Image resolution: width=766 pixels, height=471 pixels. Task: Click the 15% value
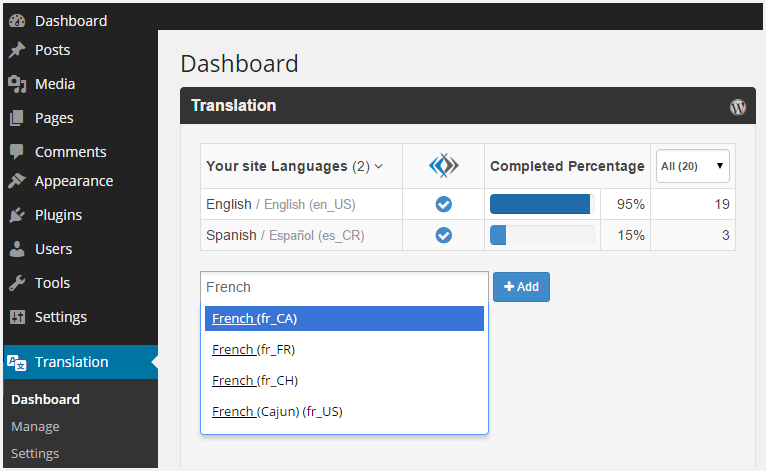pos(631,236)
